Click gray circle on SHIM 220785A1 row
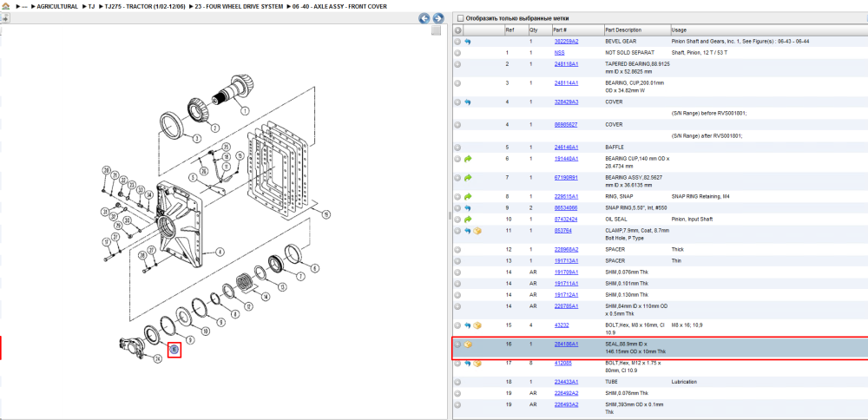The width and height of the screenshot is (868, 420). [457, 306]
